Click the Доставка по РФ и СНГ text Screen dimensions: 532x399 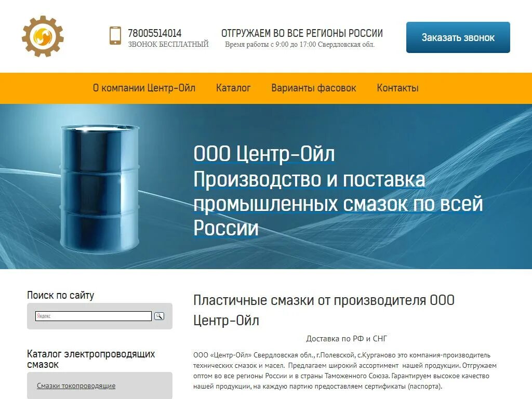click(x=347, y=339)
